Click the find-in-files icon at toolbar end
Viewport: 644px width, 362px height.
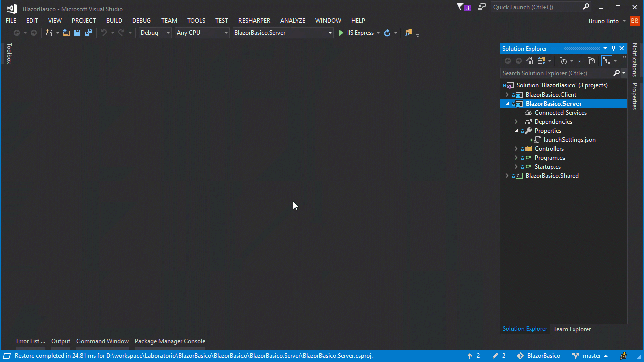(409, 33)
